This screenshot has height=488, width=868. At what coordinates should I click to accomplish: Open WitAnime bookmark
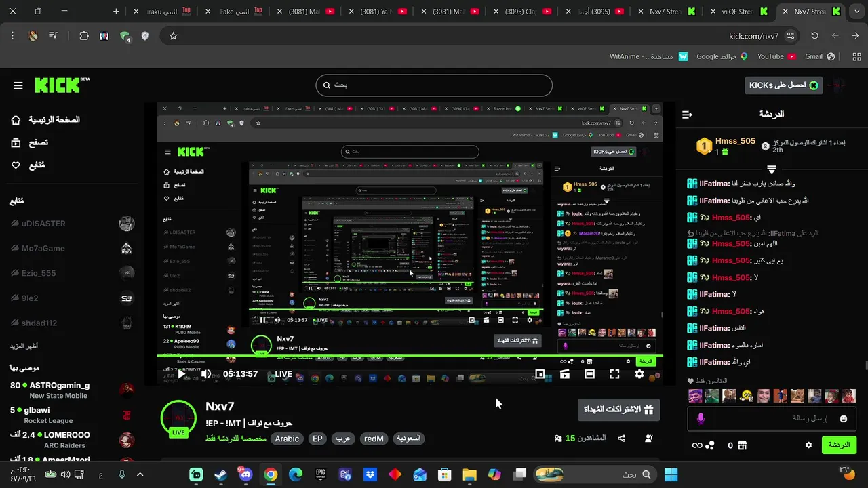click(648, 56)
